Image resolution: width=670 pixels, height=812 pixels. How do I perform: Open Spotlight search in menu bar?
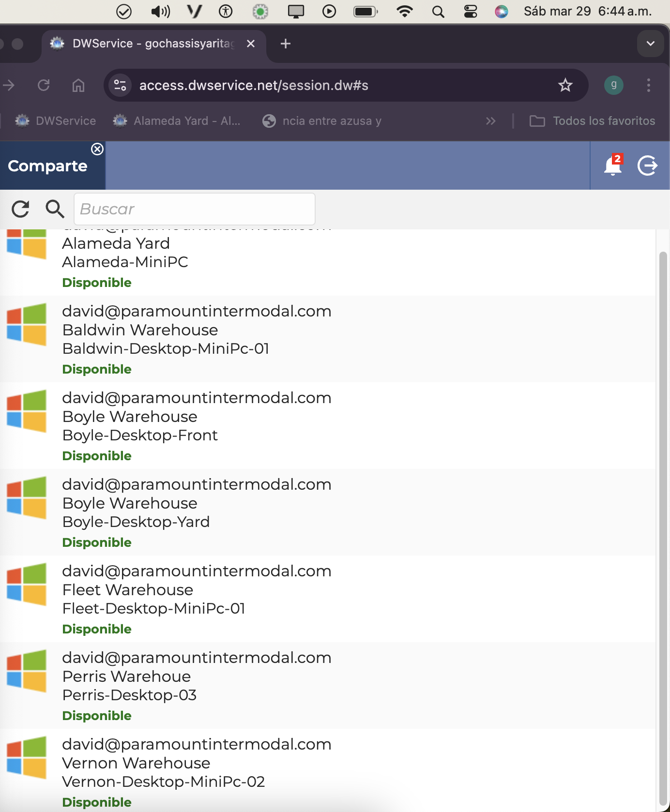(438, 11)
